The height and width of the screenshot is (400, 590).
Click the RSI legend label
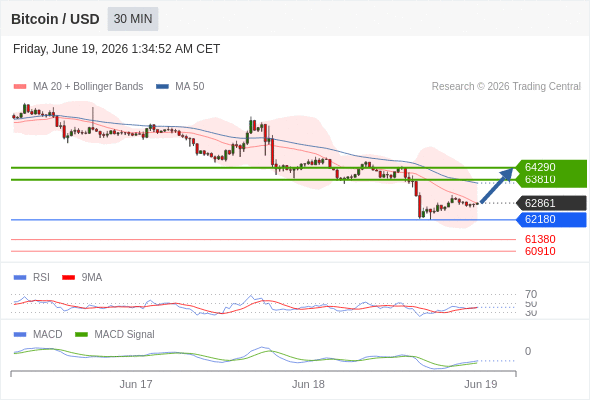41,277
